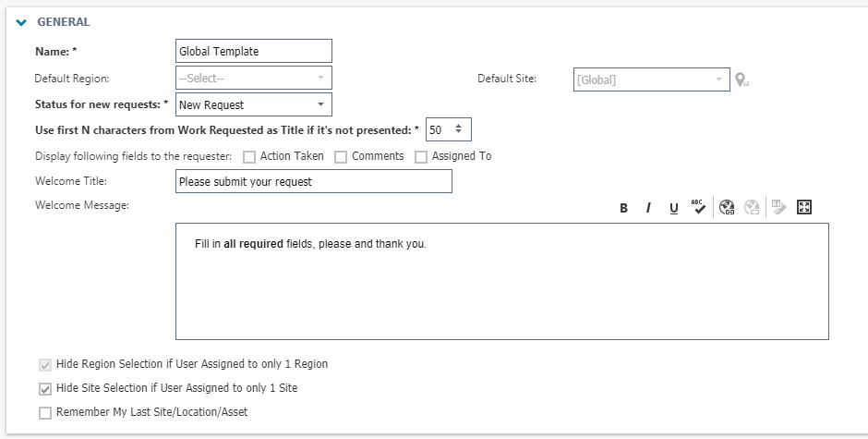Click into the Welcome Title field
This screenshot has height=439, width=868.
pos(314,181)
